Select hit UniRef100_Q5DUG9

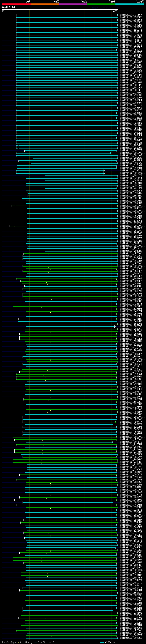click(x=131, y=120)
